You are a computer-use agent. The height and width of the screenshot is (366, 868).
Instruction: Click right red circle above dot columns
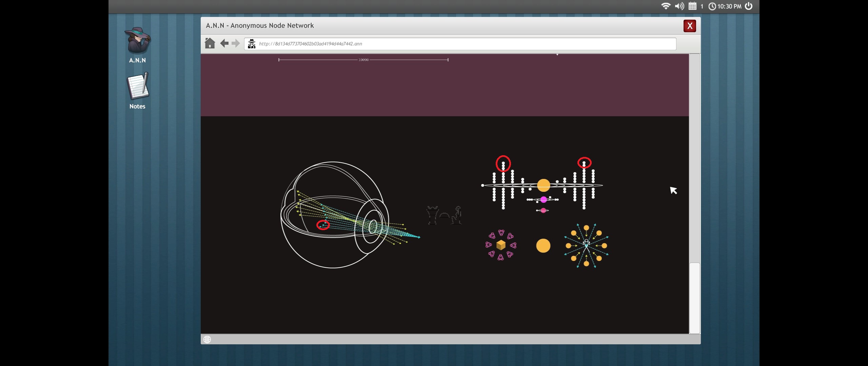(x=584, y=163)
